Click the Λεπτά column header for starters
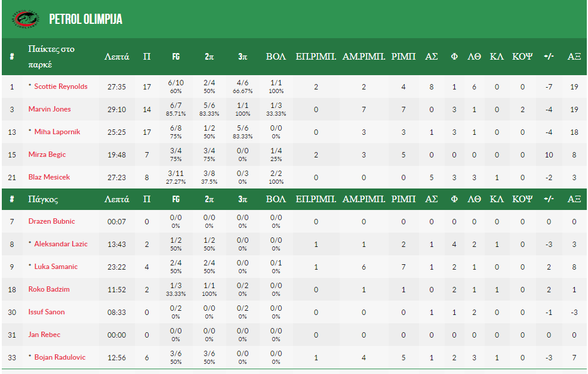 (116, 57)
